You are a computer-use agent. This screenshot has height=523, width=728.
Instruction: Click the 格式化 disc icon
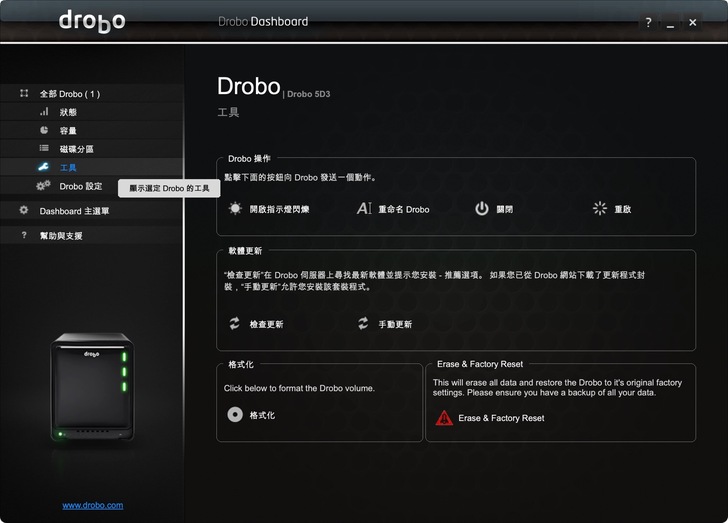[235, 414]
